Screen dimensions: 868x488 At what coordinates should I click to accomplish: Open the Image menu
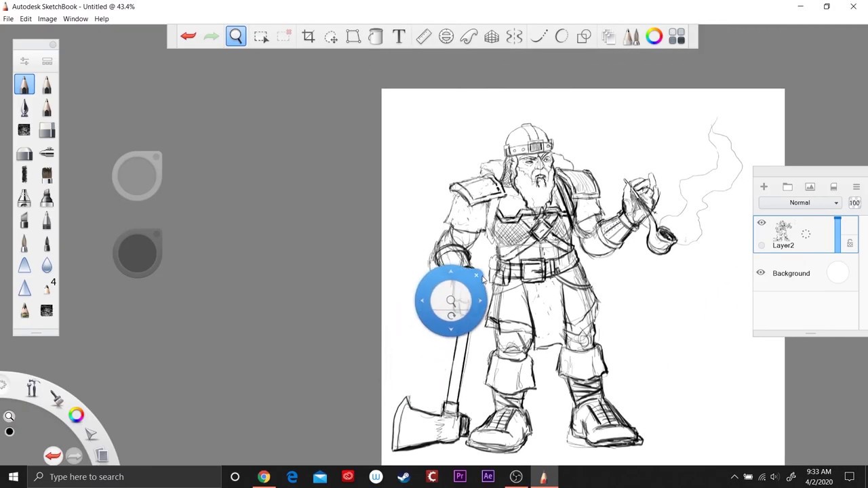point(47,19)
